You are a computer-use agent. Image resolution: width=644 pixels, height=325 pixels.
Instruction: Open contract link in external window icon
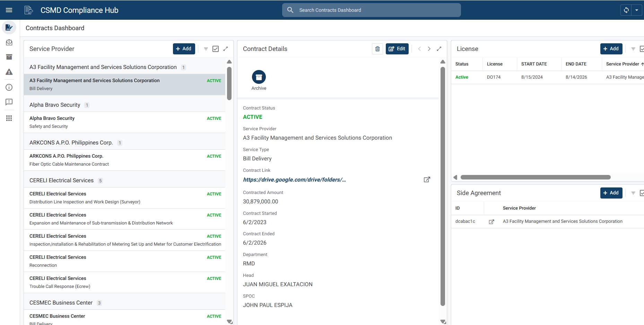[x=427, y=179]
